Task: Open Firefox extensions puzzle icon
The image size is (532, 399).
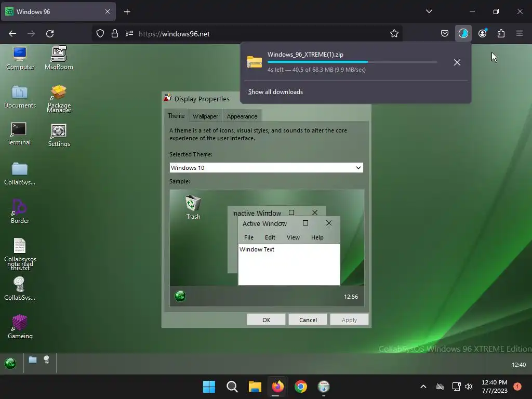Action: pos(501,33)
